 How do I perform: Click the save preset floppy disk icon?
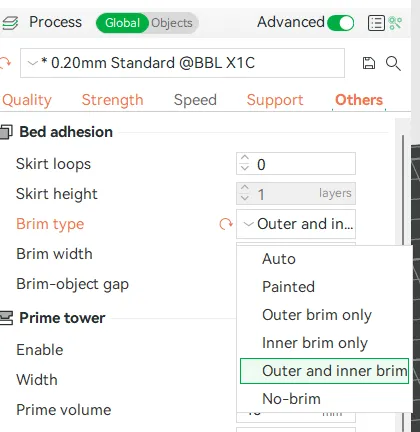pos(368,63)
